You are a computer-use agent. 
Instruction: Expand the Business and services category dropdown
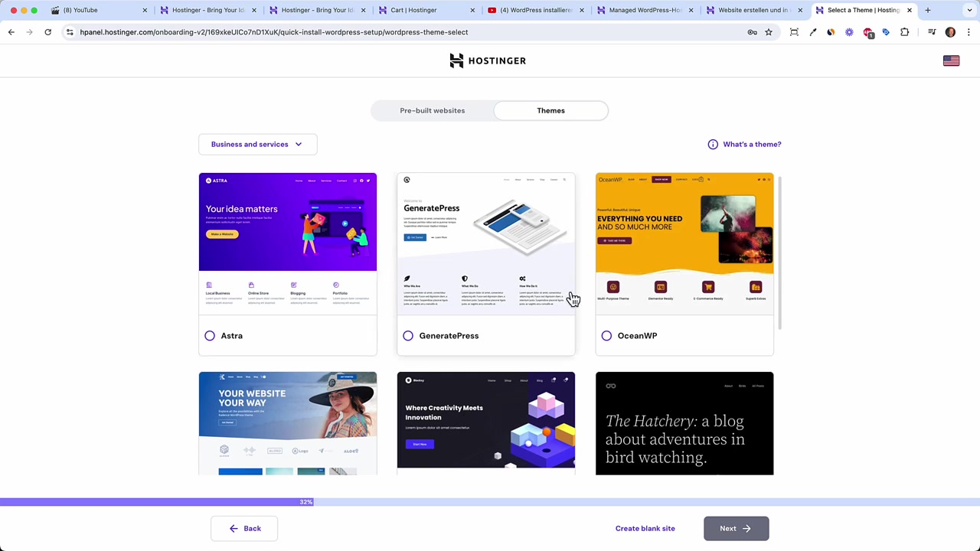point(258,144)
